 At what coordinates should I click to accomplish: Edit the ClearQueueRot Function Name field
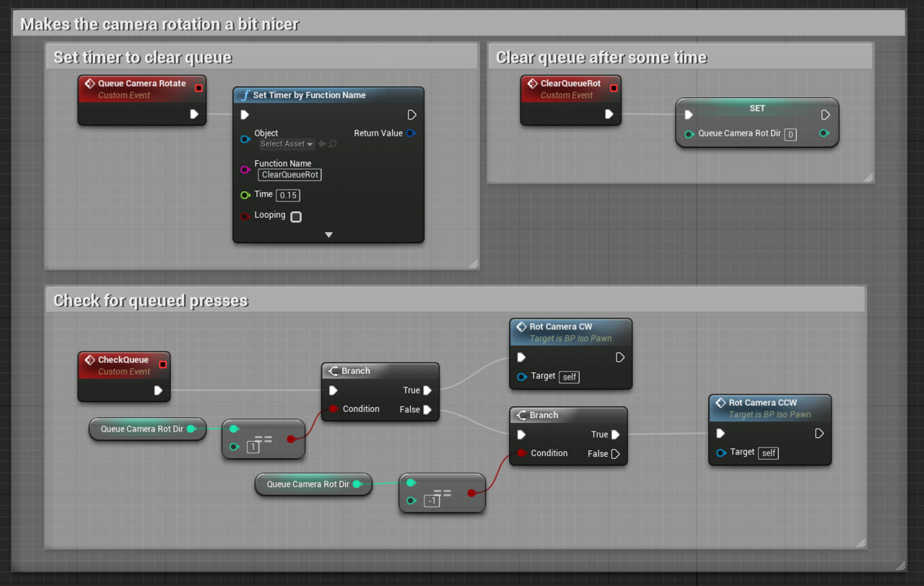click(x=289, y=175)
